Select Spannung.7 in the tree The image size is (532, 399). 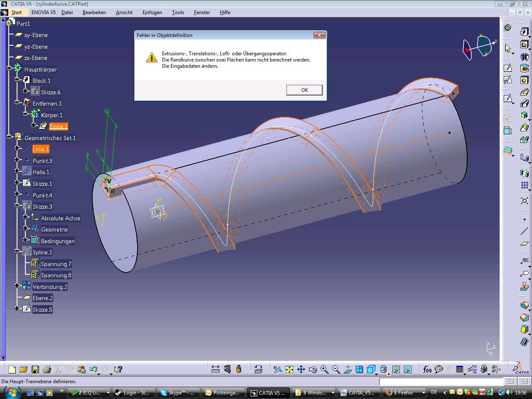56,264
